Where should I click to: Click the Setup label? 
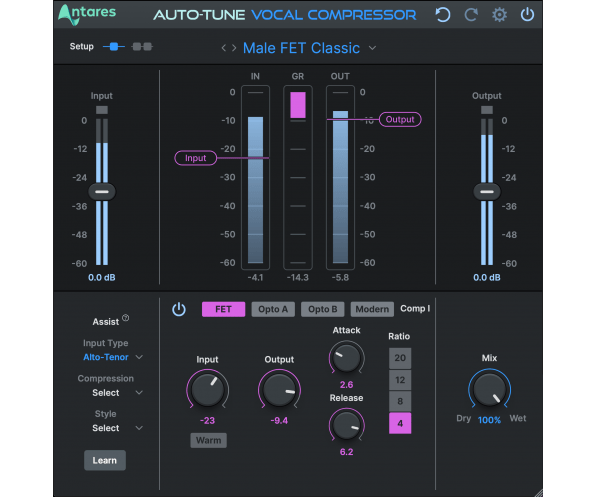click(x=81, y=46)
